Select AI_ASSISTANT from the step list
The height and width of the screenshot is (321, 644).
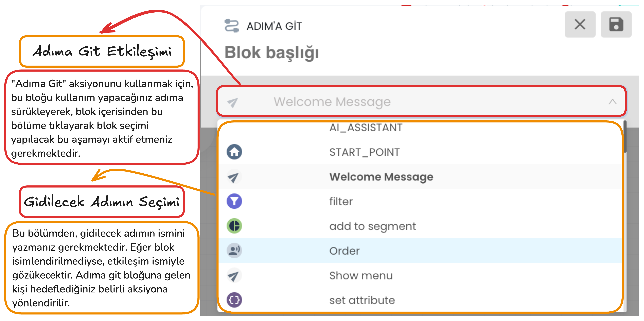tap(420, 128)
